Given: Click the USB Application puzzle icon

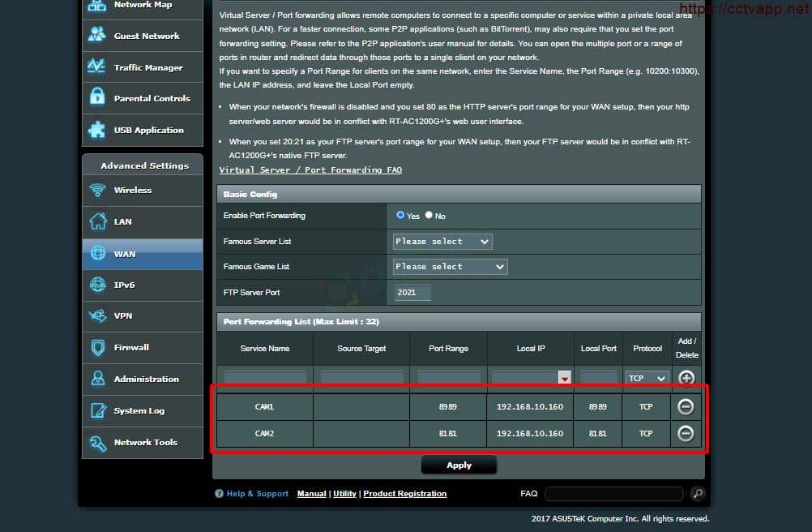Looking at the screenshot, I should coord(98,130).
